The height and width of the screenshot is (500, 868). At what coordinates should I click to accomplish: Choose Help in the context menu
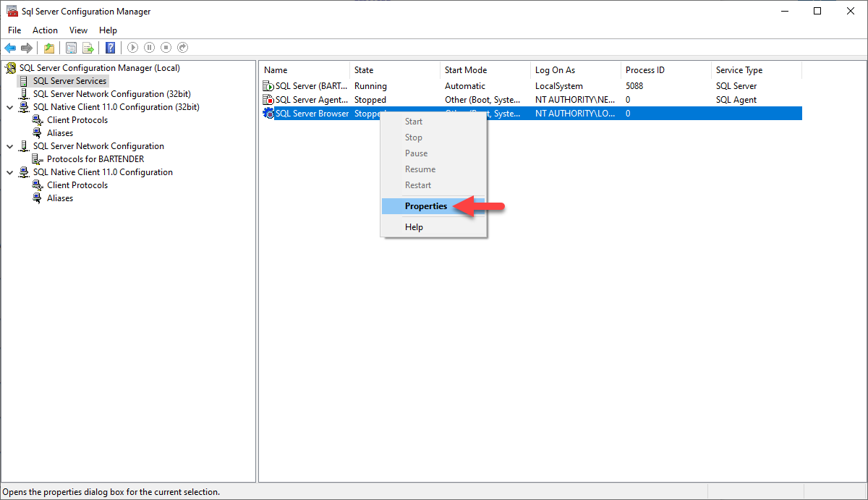click(414, 227)
